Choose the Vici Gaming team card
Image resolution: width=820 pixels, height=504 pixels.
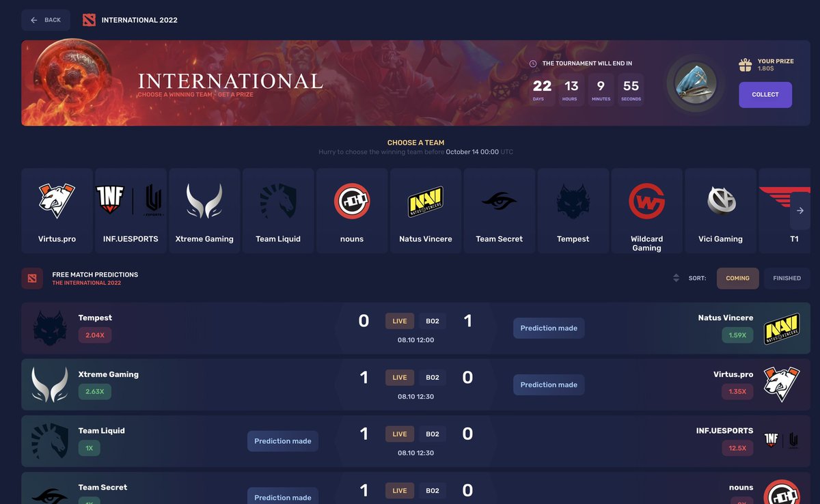point(721,211)
